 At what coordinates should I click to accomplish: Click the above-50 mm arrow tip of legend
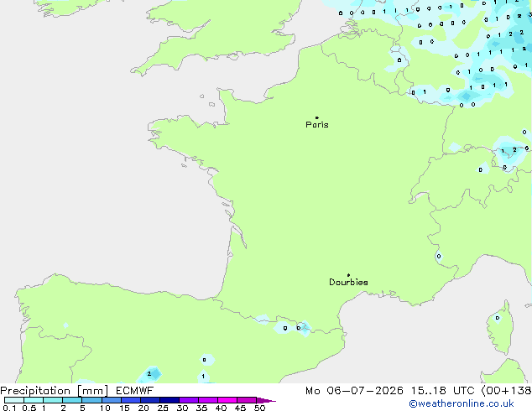pos(266,400)
